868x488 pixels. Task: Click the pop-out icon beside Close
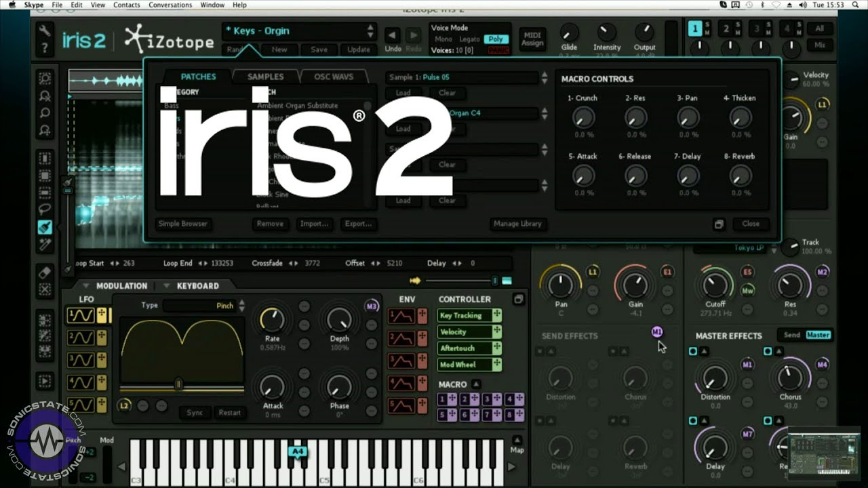point(719,224)
